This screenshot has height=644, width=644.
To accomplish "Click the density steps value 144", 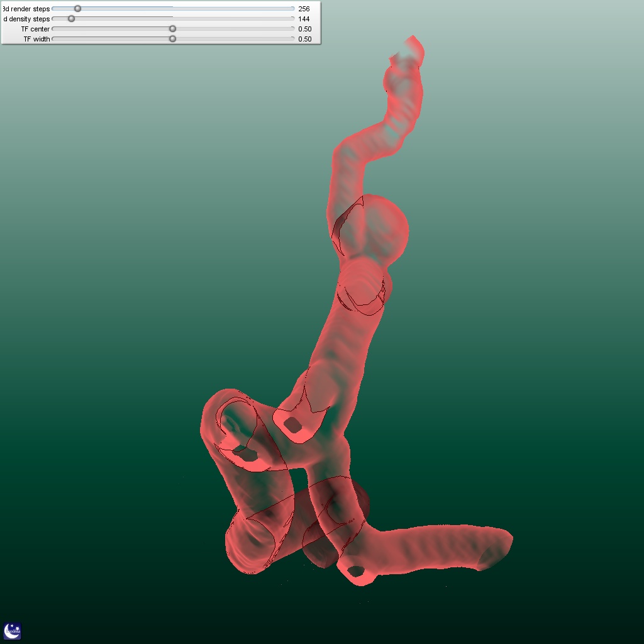I will [x=304, y=19].
